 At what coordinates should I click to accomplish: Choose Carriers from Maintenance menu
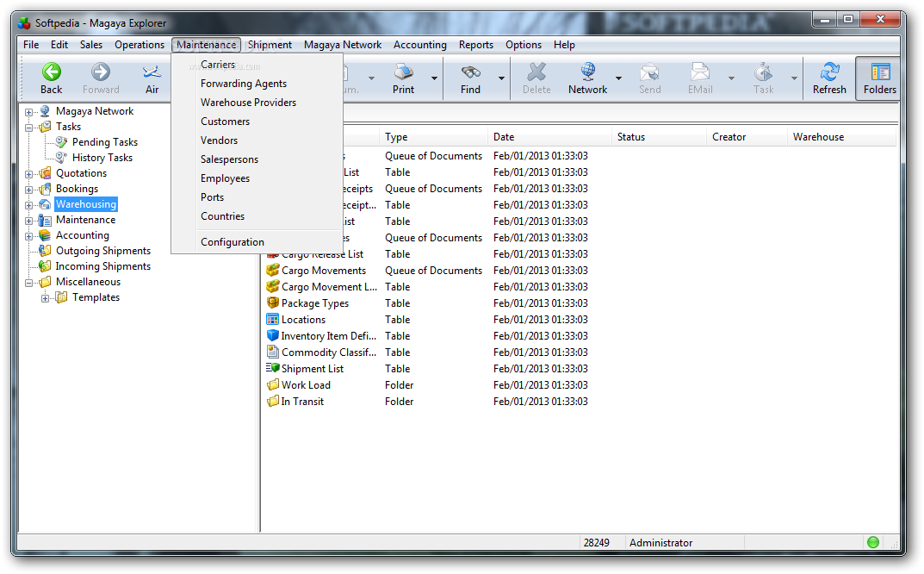(218, 65)
